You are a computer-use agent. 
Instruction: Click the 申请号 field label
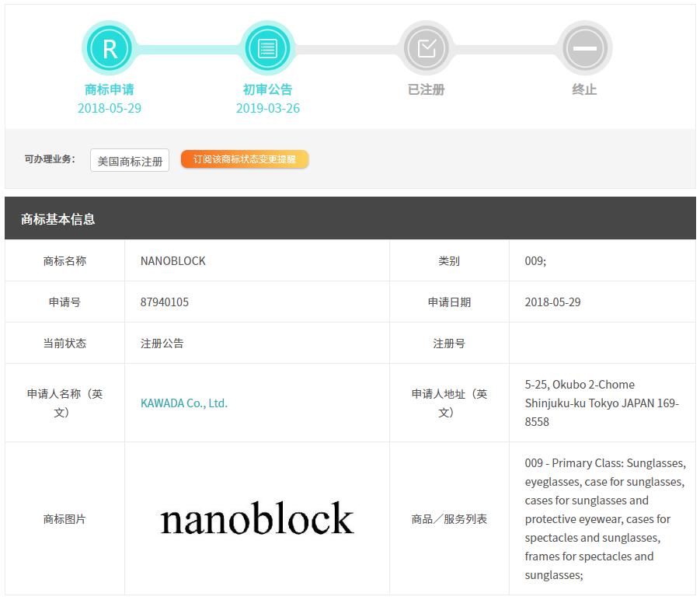[64, 302]
